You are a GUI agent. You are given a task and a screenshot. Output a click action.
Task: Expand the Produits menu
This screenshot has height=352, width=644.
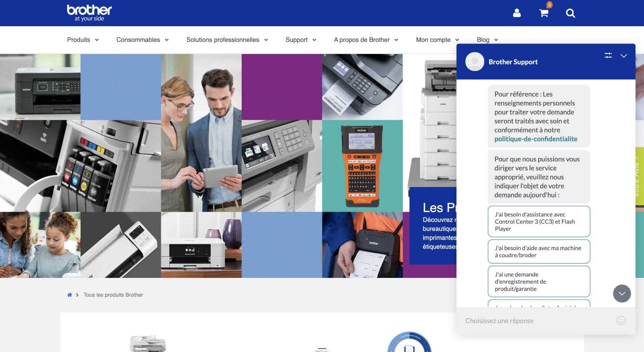tap(83, 39)
